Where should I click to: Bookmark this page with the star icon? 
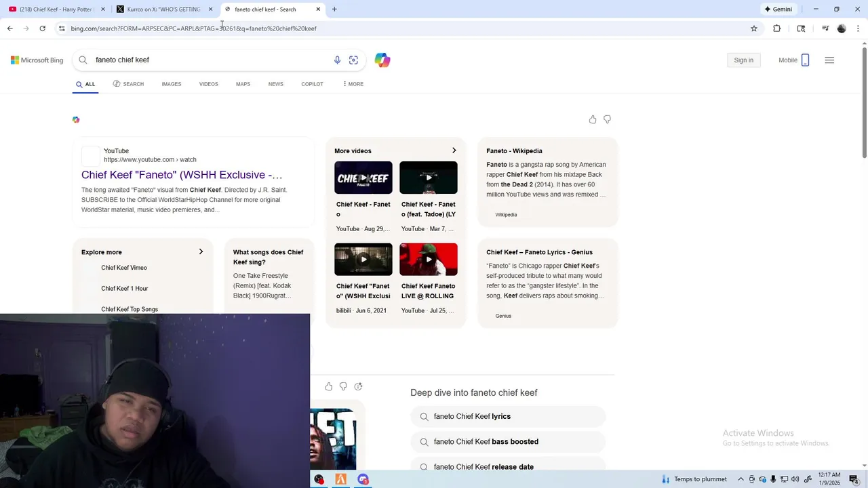point(753,28)
